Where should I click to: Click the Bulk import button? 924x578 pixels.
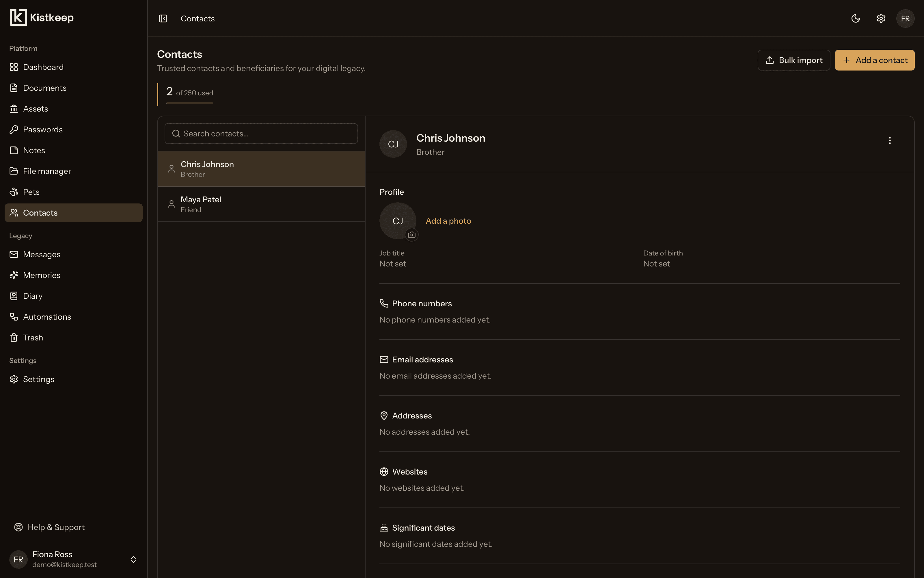click(x=794, y=60)
